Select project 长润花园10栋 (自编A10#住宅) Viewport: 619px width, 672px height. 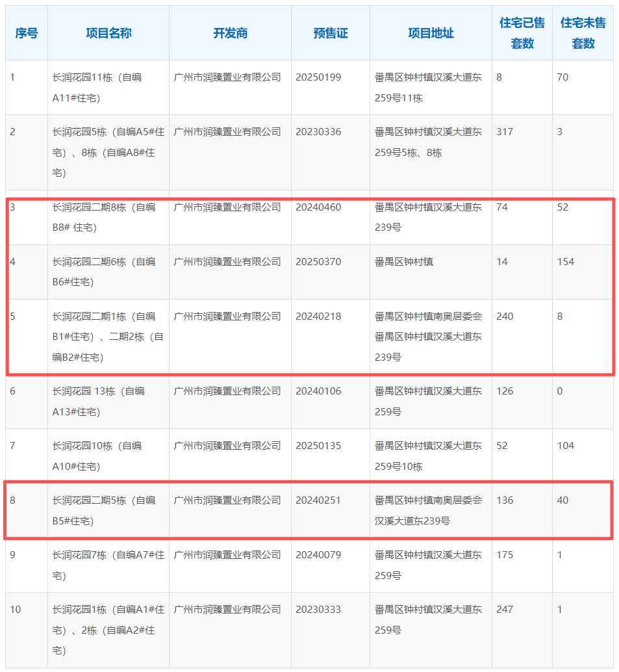click(x=97, y=456)
